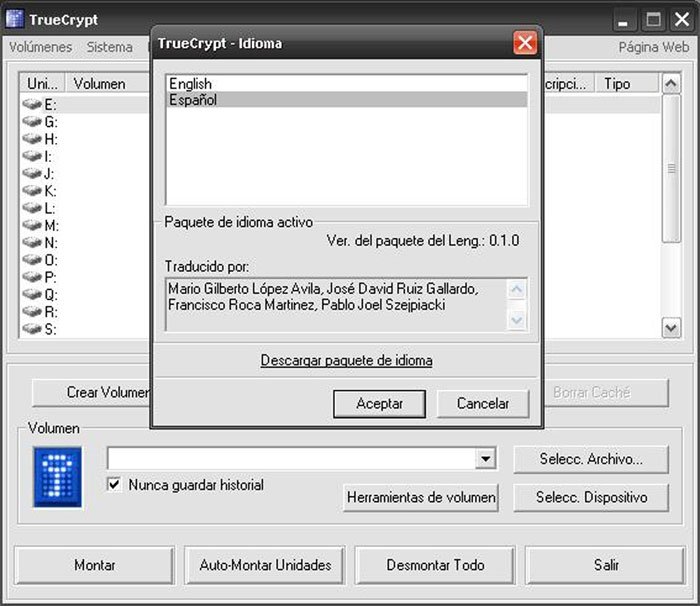Select drive S: icon in the list
This screenshot has height=606, width=700.
point(32,329)
